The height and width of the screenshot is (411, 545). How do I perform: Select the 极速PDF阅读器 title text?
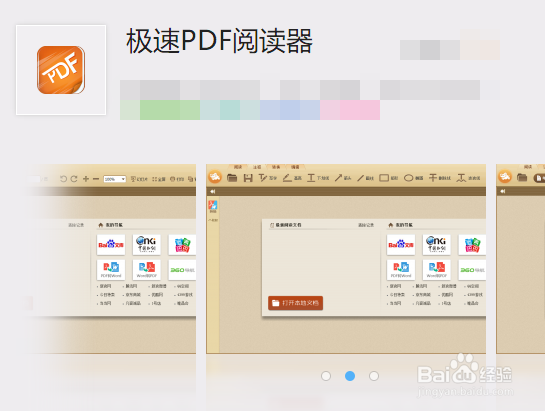click(x=219, y=41)
